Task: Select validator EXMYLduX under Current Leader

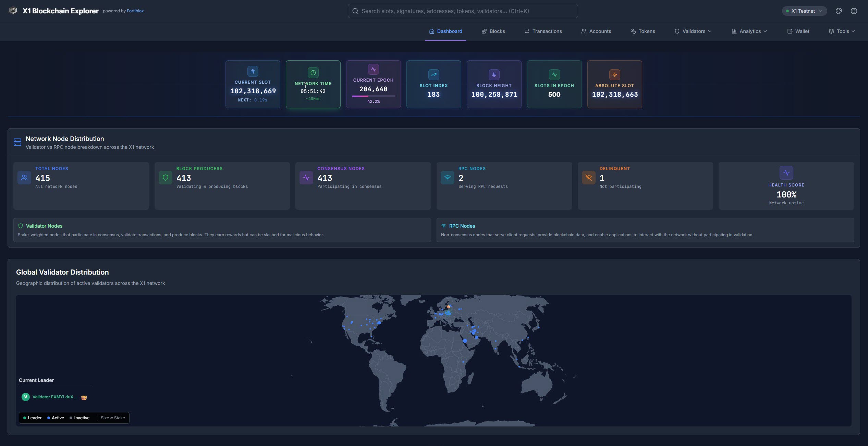Action: 55,397
